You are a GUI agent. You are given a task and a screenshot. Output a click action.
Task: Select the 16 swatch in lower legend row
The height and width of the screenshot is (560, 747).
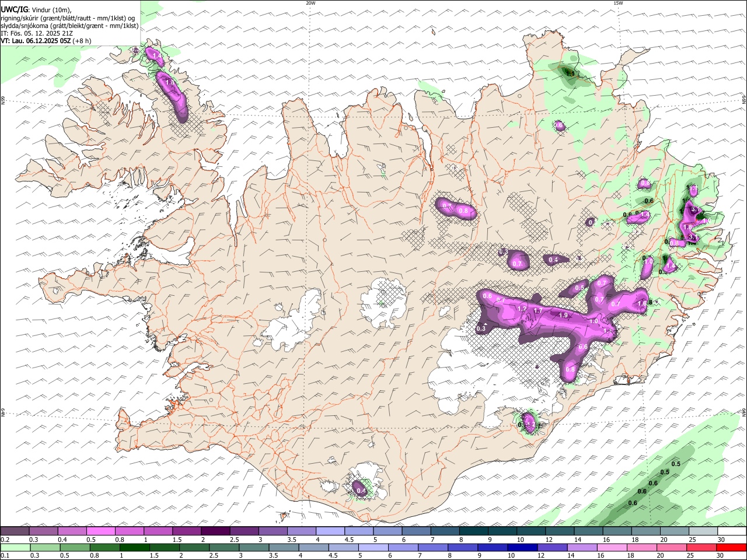(x=613, y=547)
